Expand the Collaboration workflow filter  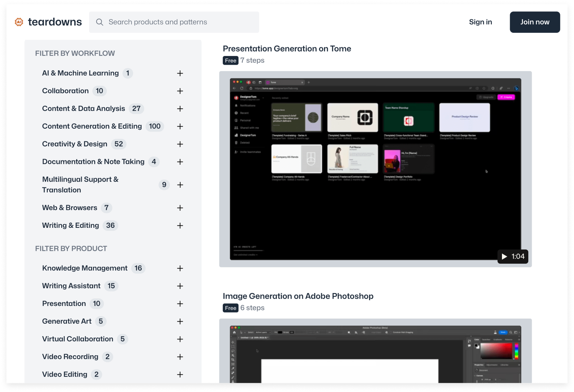point(180,91)
